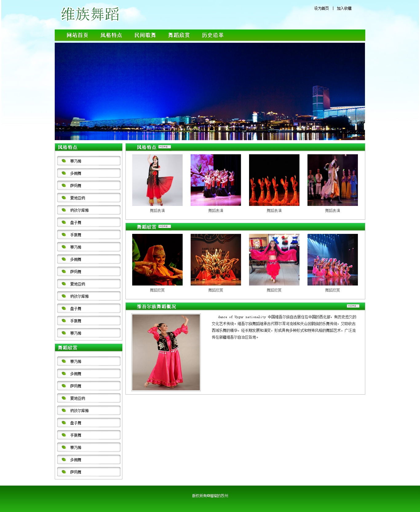Open 舞蹈欣赏 in the green navigation bar

coord(179,35)
